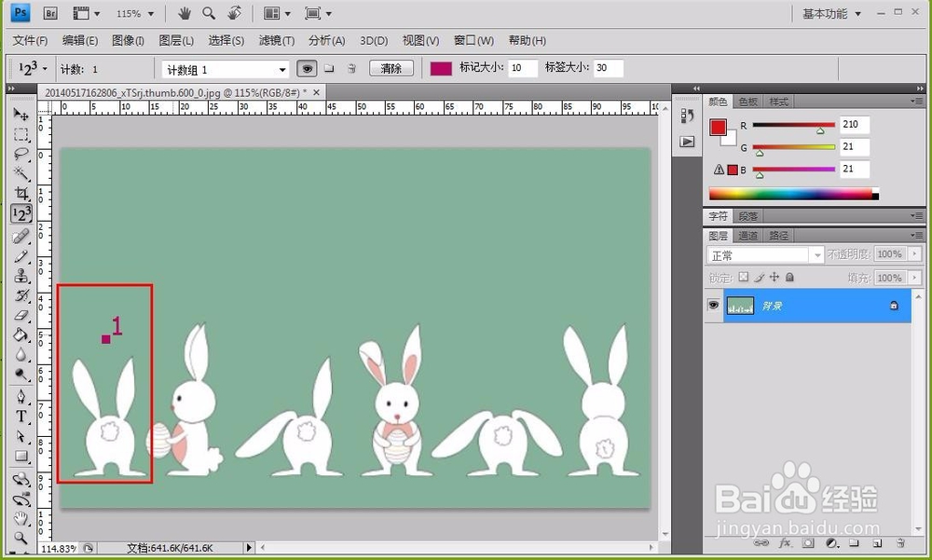Select the 3D Rotate tool
This screenshot has height=560, width=932.
click(21, 479)
